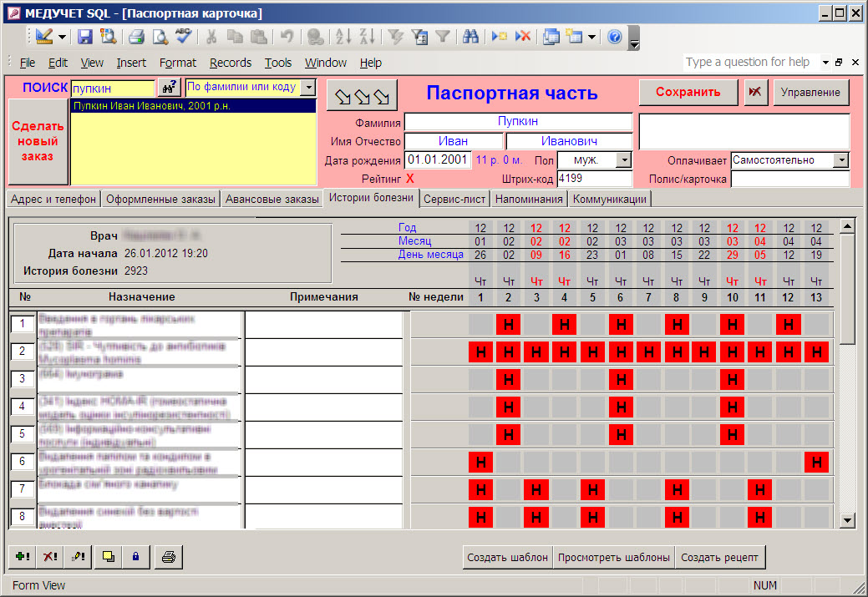Expand 'Type a question for help' dropdown arrow

tap(825, 63)
